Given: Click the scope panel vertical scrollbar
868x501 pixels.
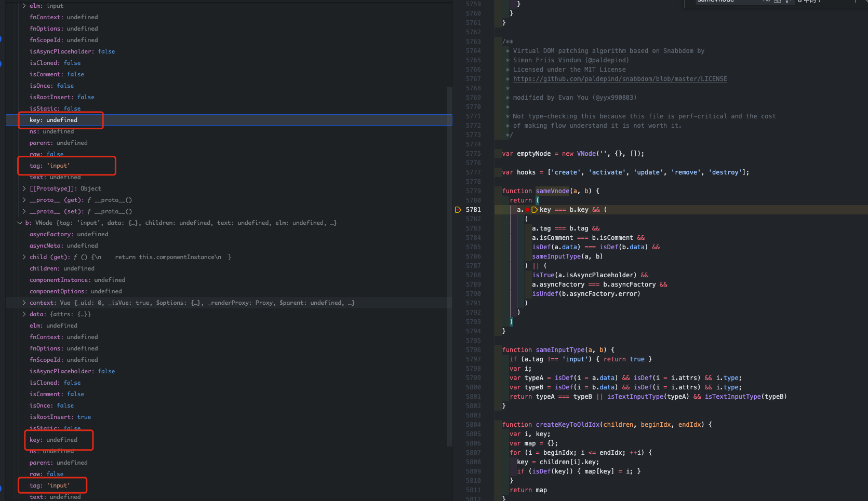Looking at the screenshot, I should click(x=450, y=266).
